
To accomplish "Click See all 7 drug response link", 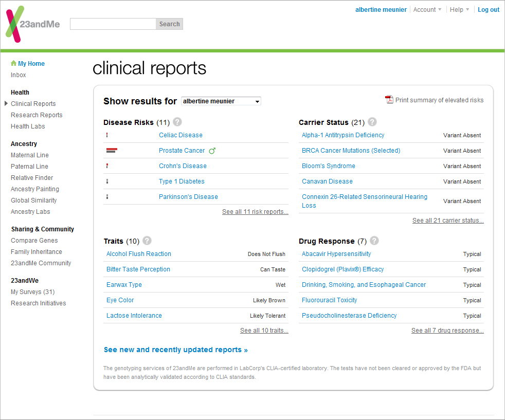I will [x=447, y=330].
